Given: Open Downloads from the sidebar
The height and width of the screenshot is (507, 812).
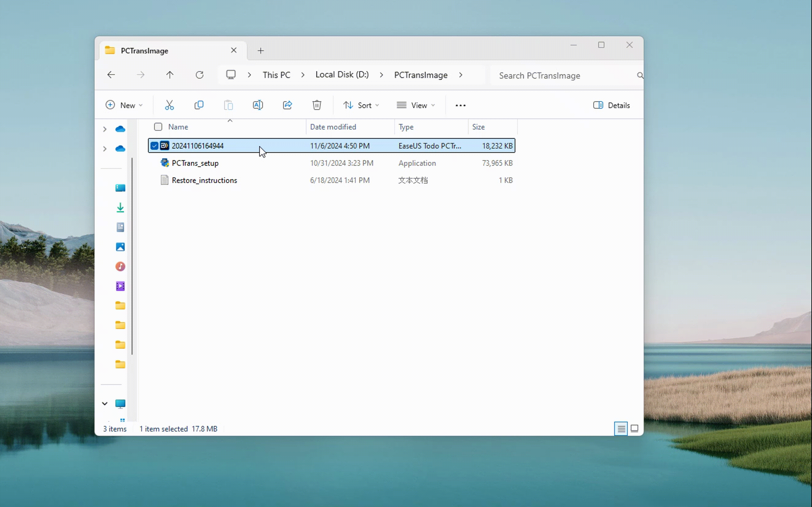Looking at the screenshot, I should (x=120, y=208).
